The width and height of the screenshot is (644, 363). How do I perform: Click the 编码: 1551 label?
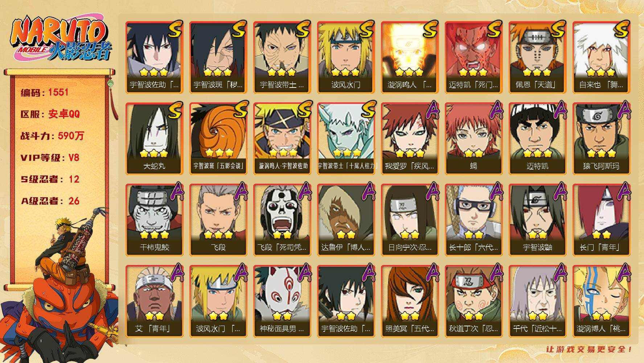(x=45, y=92)
